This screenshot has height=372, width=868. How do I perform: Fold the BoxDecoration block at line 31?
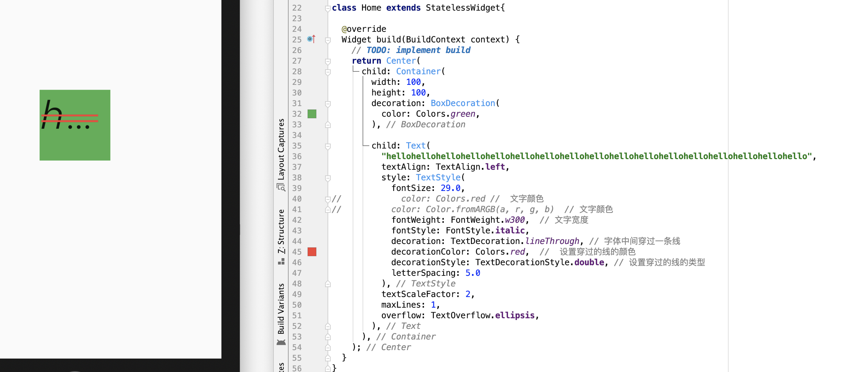[x=328, y=104]
